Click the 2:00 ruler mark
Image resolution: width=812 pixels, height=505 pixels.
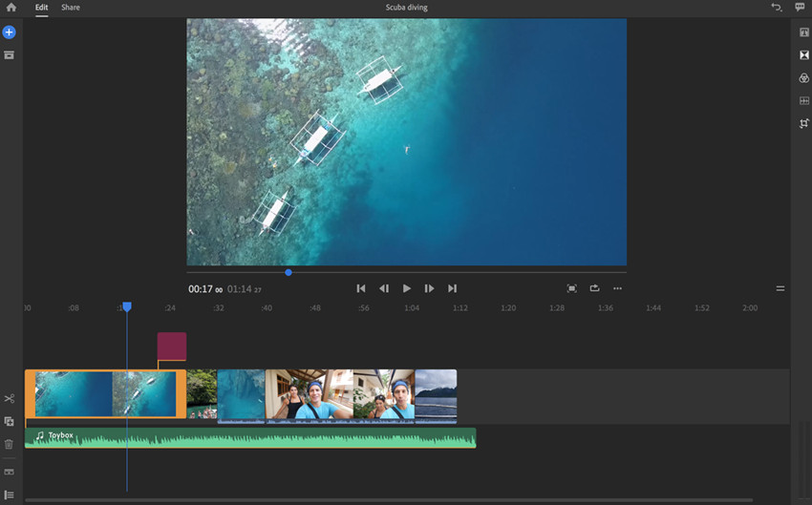point(750,307)
